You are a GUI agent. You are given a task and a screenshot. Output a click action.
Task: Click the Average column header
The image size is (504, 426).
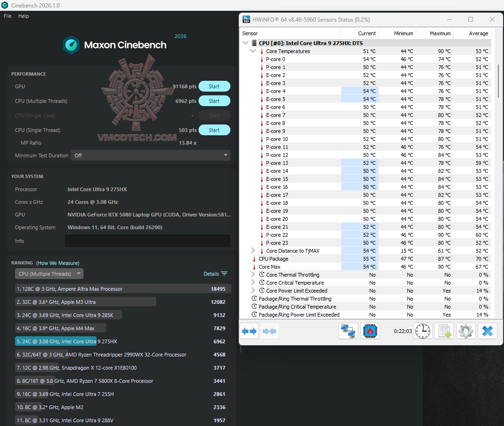point(473,33)
